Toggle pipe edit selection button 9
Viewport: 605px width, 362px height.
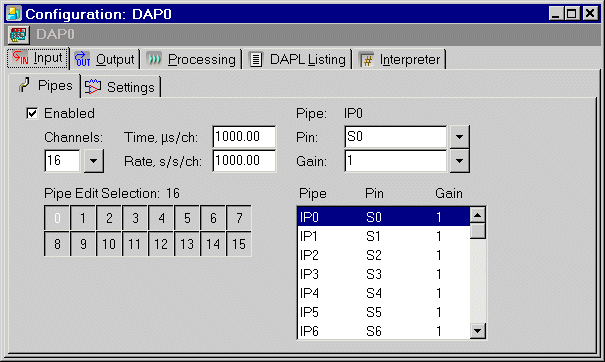coord(83,244)
